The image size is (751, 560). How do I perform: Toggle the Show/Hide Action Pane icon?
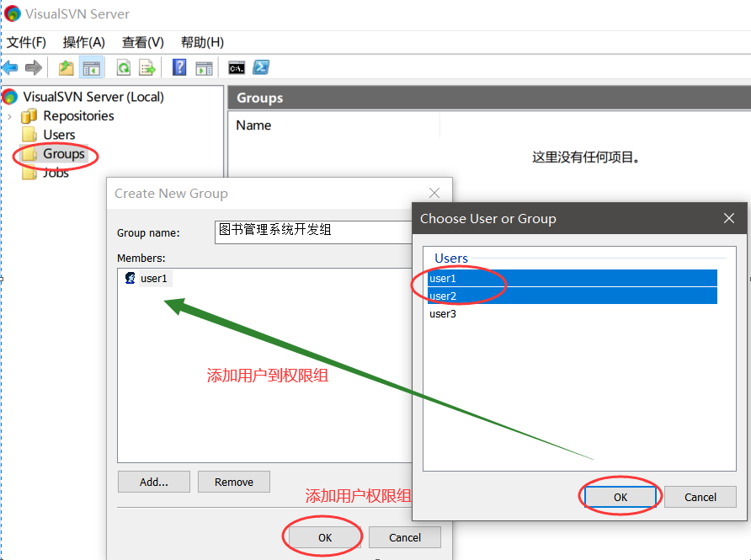click(x=204, y=68)
